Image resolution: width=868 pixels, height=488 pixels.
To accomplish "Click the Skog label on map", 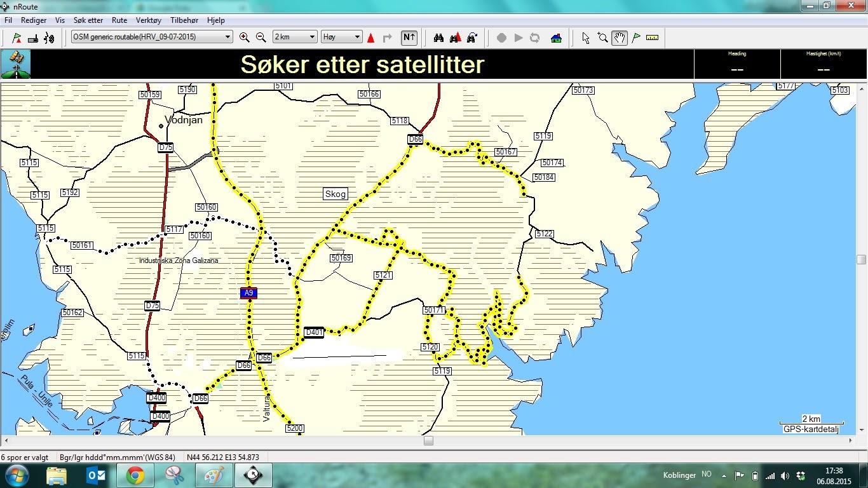I will [336, 194].
